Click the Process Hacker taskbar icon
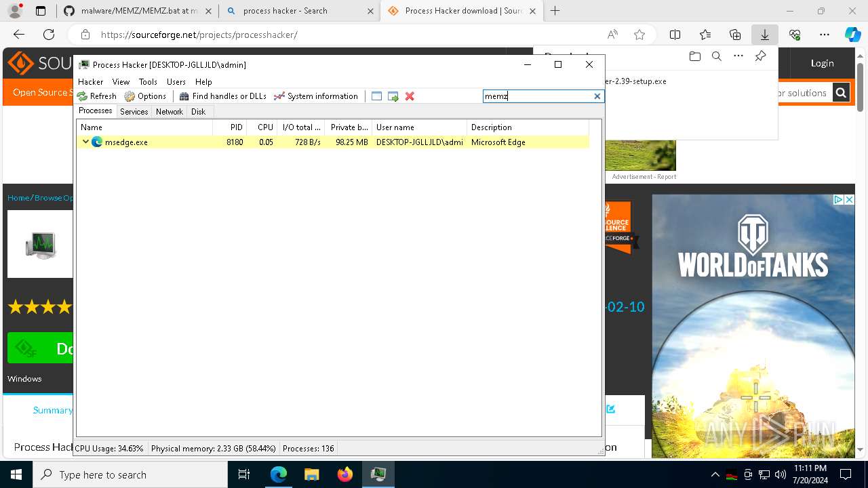 pyautogui.click(x=378, y=474)
